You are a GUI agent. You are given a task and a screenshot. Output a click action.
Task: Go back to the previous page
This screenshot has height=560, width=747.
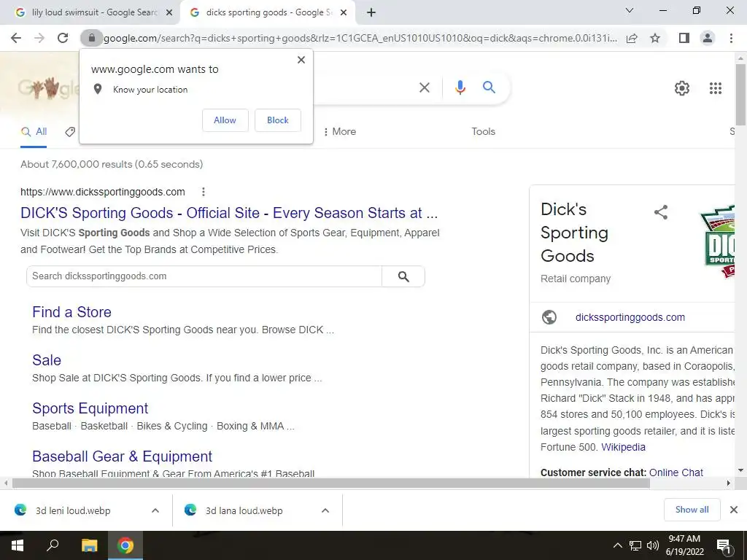coord(16,38)
